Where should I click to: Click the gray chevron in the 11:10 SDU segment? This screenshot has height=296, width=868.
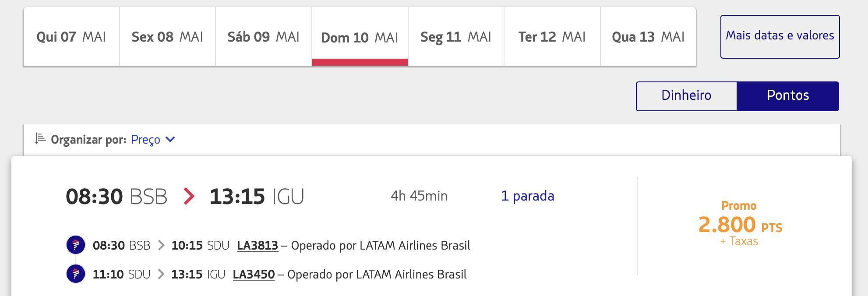click(161, 274)
